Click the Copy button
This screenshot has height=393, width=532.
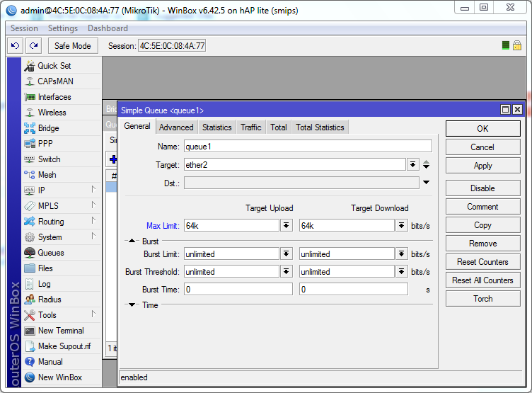[482, 225]
